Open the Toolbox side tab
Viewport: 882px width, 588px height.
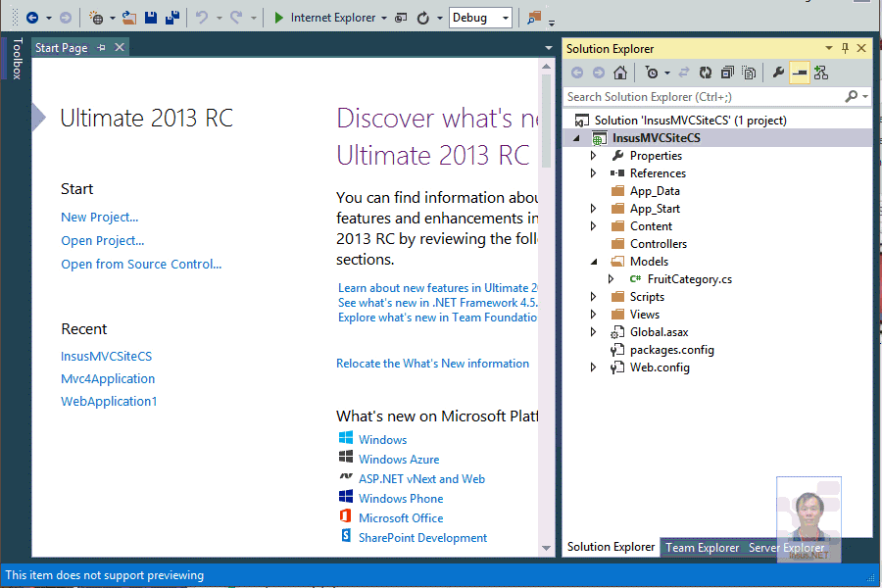18,59
